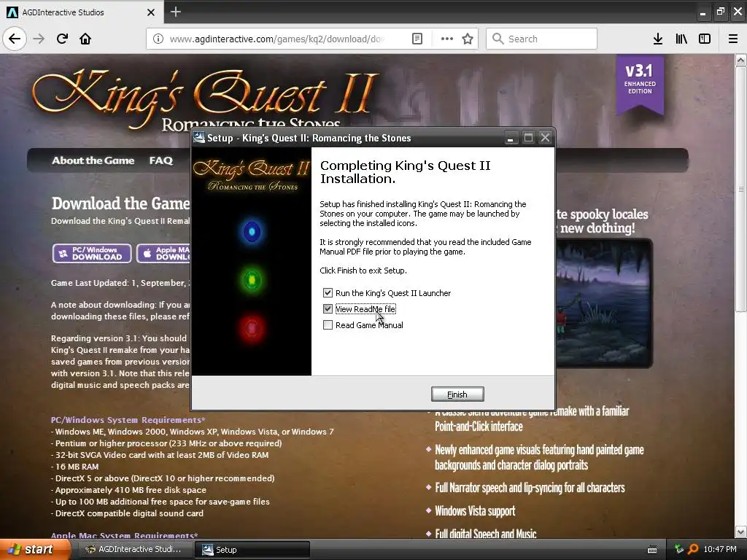Open the About the Game page menu
The image size is (747, 560).
[x=93, y=160]
